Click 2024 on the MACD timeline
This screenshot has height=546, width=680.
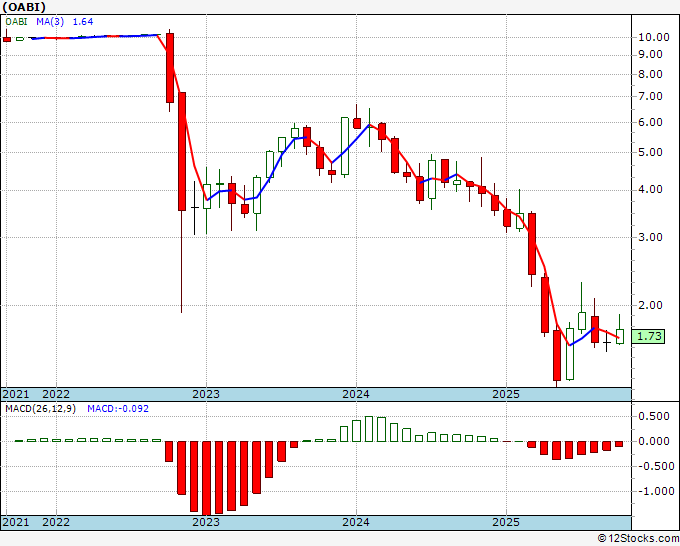pos(356,522)
